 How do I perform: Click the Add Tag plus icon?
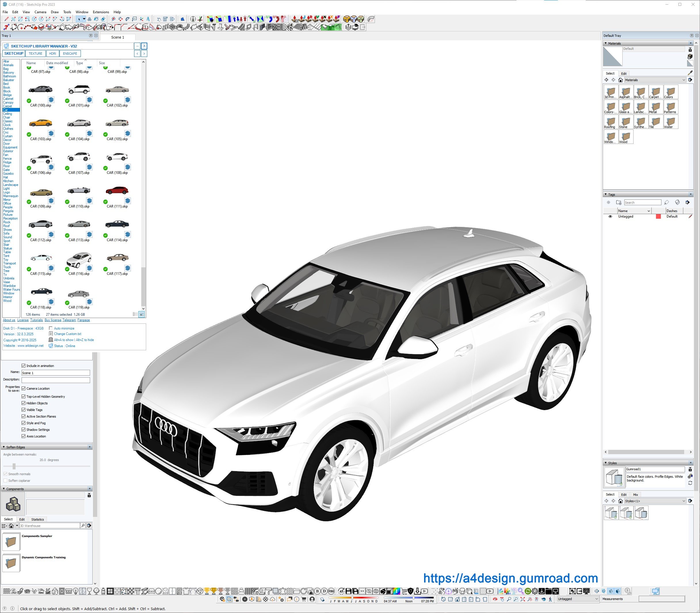point(608,203)
